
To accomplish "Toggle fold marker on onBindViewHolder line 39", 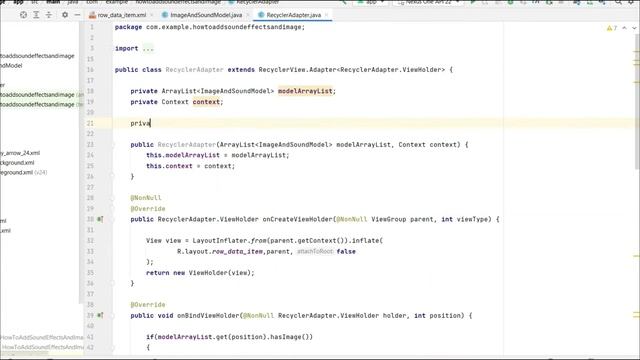I will tap(112, 316).
